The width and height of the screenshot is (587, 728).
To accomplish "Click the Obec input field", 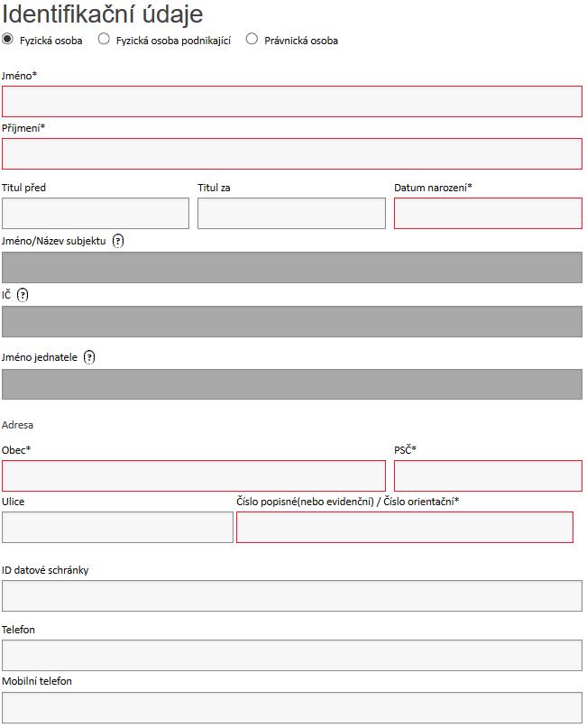I will click(194, 476).
